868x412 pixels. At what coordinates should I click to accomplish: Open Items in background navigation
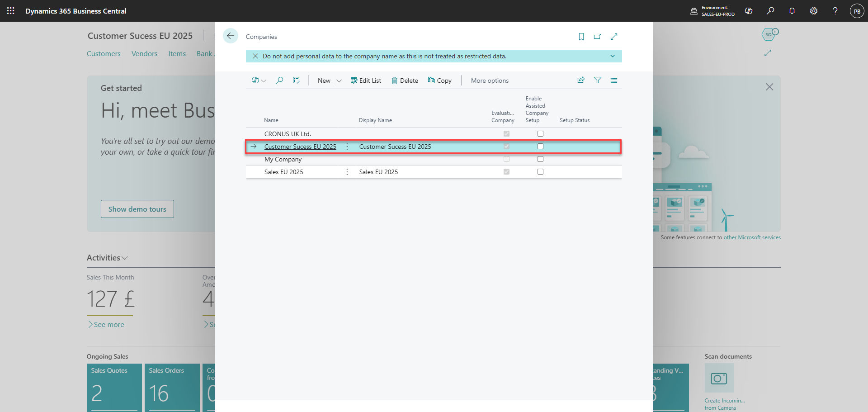pos(177,53)
